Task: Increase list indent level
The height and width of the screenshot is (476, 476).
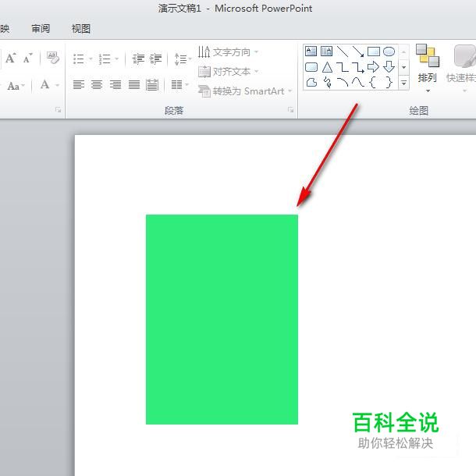Action: 156,59
